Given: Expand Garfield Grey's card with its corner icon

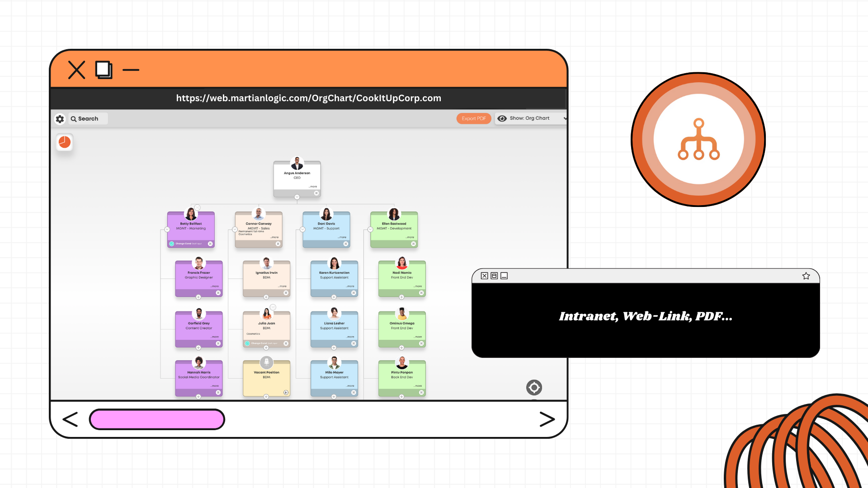Looking at the screenshot, I should point(218,343).
